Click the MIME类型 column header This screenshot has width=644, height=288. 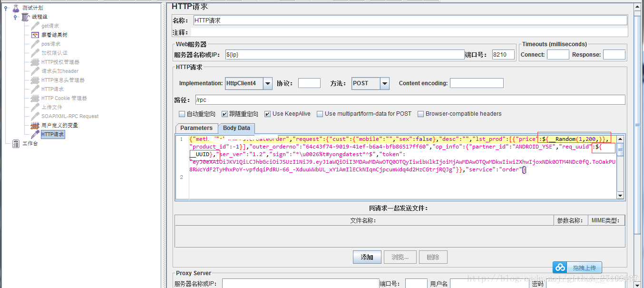coord(606,220)
